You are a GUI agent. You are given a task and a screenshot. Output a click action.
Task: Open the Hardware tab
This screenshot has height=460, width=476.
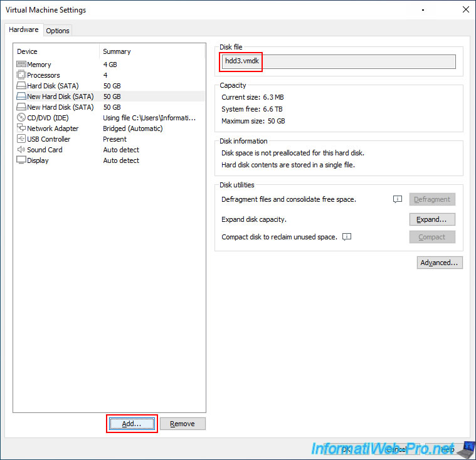click(24, 30)
